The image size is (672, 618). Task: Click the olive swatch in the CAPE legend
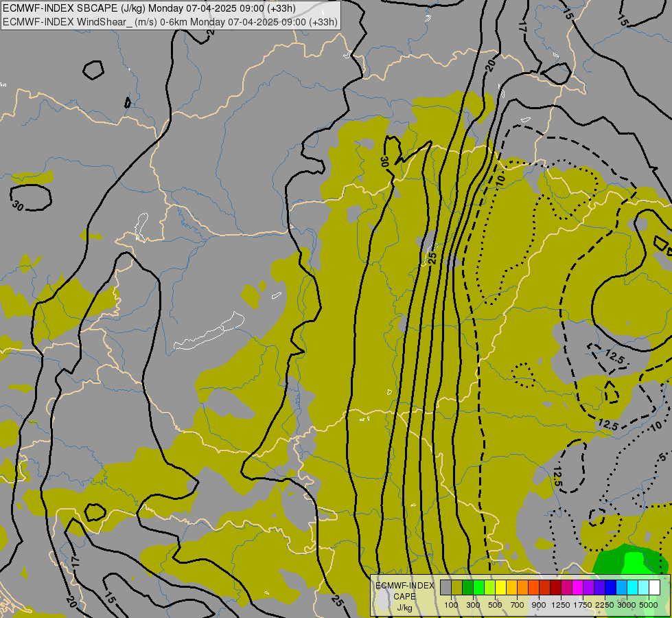[457, 587]
